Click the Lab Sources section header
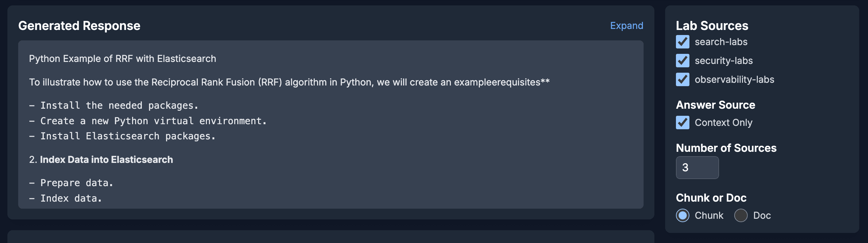 pyautogui.click(x=712, y=26)
